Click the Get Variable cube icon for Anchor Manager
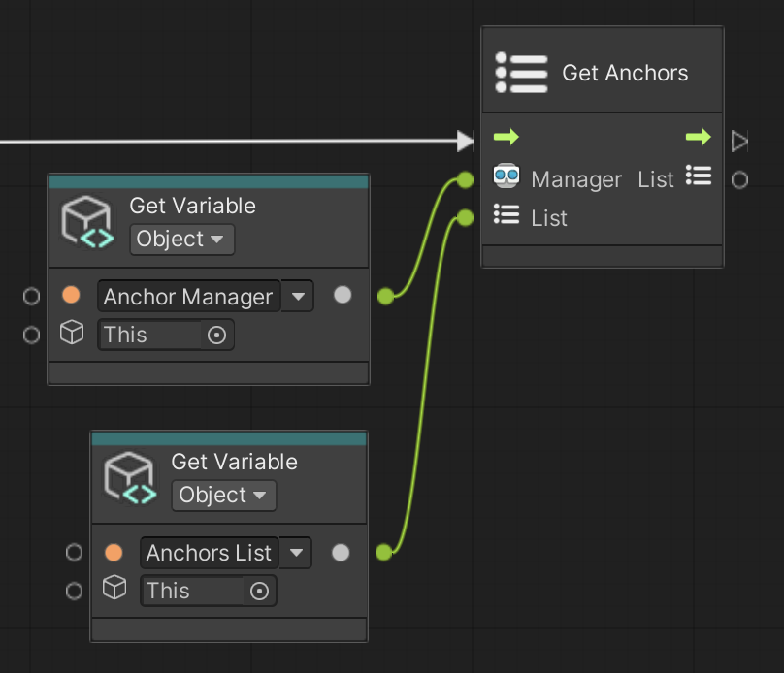 click(86, 223)
